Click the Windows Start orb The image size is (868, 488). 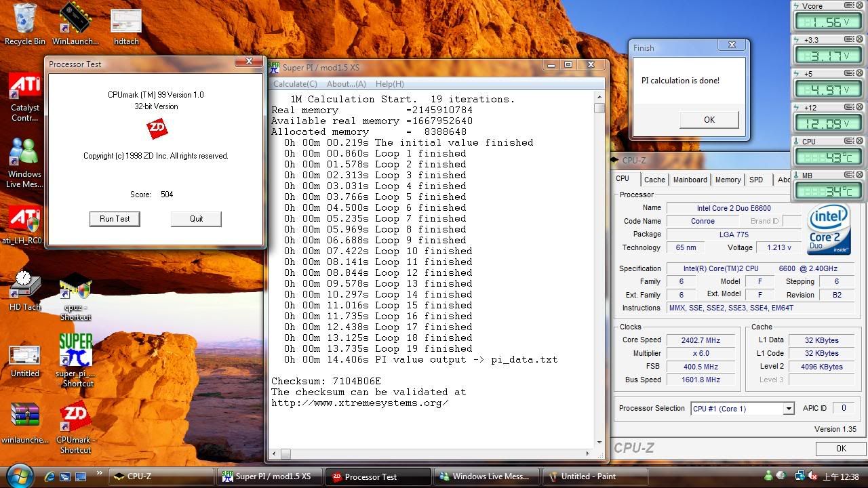tap(19, 476)
